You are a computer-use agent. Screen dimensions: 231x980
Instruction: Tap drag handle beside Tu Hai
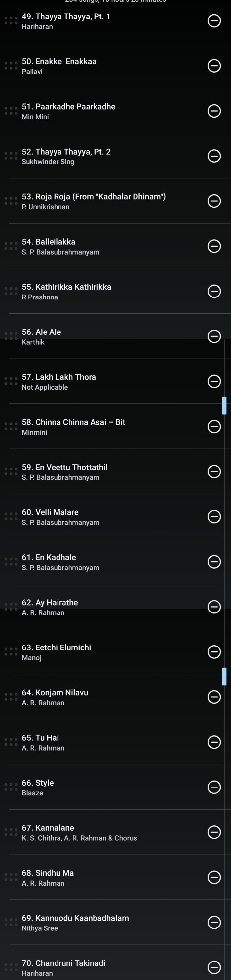[x=11, y=742]
